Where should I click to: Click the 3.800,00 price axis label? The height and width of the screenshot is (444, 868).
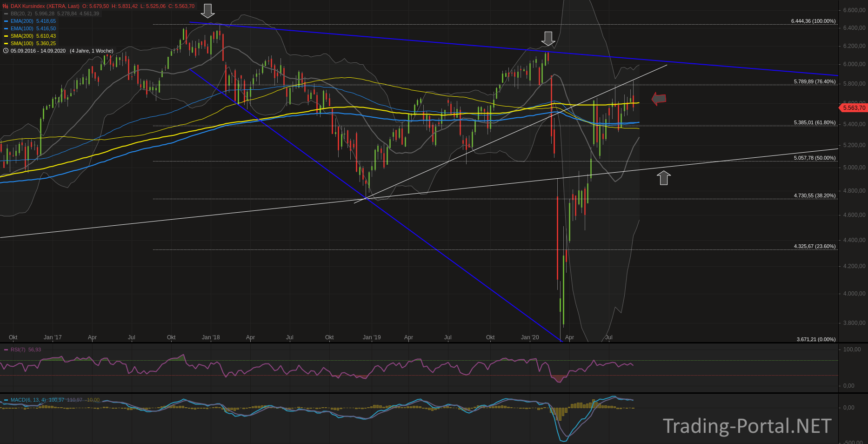(854, 323)
